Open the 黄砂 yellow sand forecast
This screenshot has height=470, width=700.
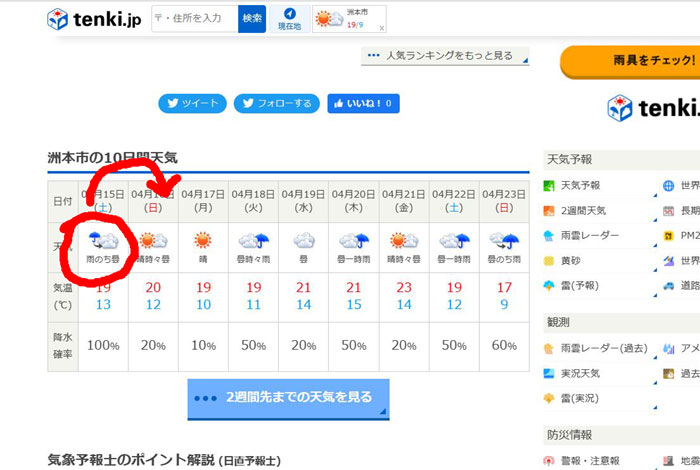click(571, 260)
